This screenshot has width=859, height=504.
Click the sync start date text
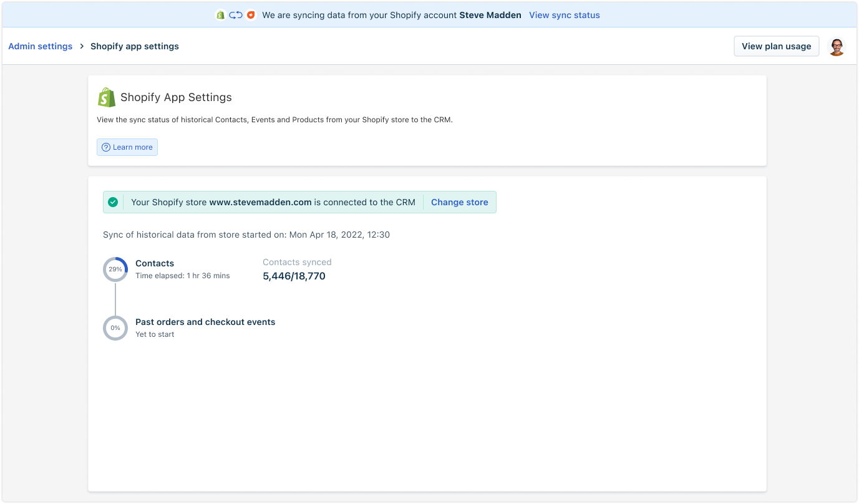[246, 235]
